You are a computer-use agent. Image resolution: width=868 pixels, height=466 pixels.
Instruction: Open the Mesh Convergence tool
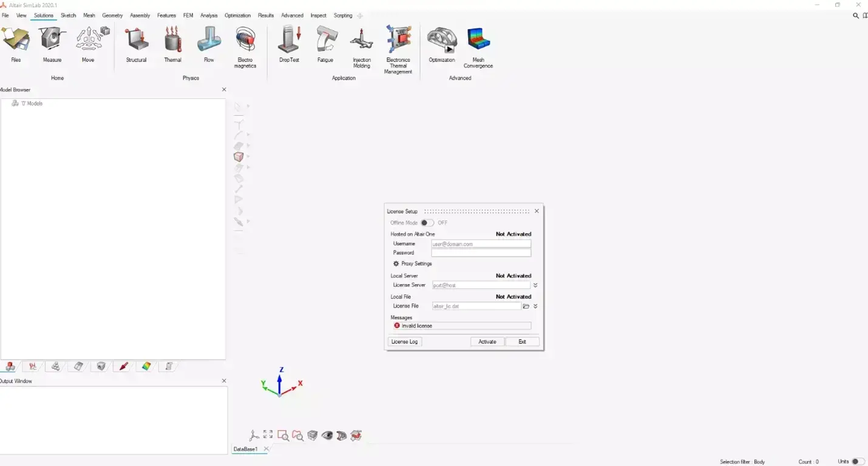[478, 47]
